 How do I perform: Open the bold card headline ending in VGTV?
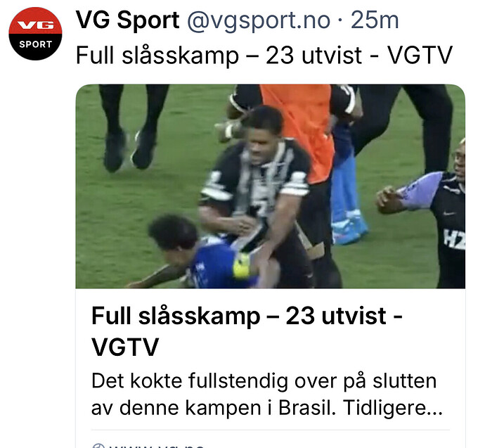click(x=247, y=332)
